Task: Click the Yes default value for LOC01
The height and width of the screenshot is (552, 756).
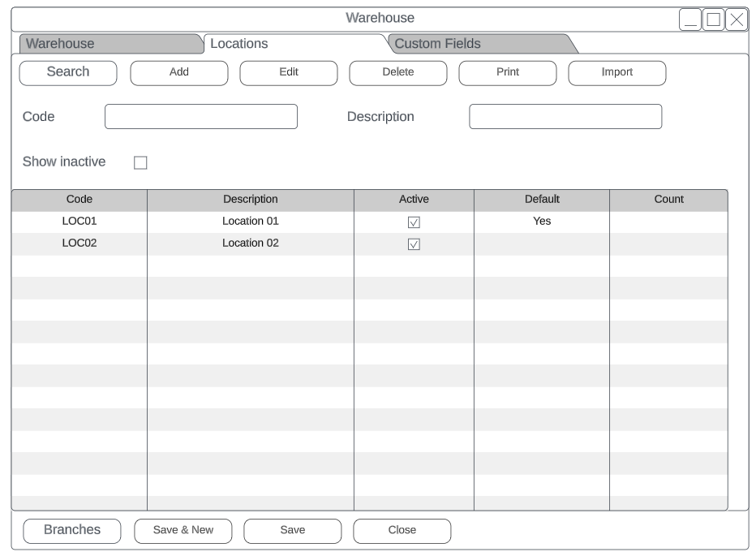Action: click(x=541, y=222)
